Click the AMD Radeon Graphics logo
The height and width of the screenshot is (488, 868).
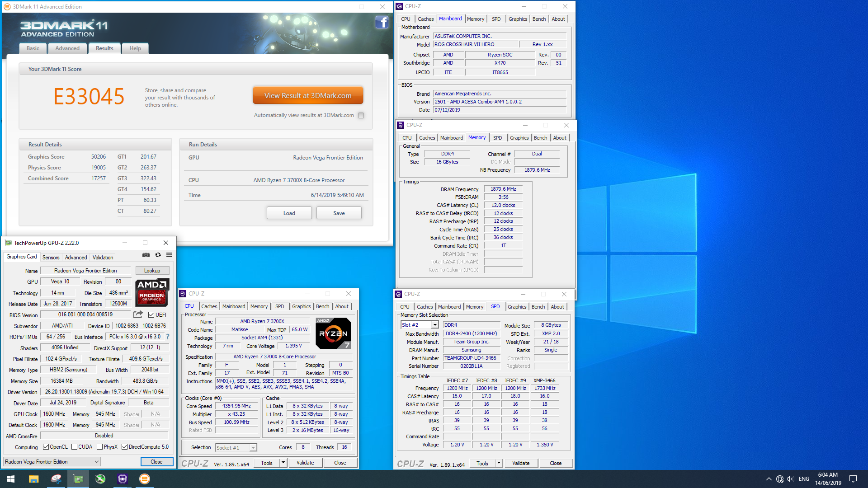pyautogui.click(x=152, y=292)
